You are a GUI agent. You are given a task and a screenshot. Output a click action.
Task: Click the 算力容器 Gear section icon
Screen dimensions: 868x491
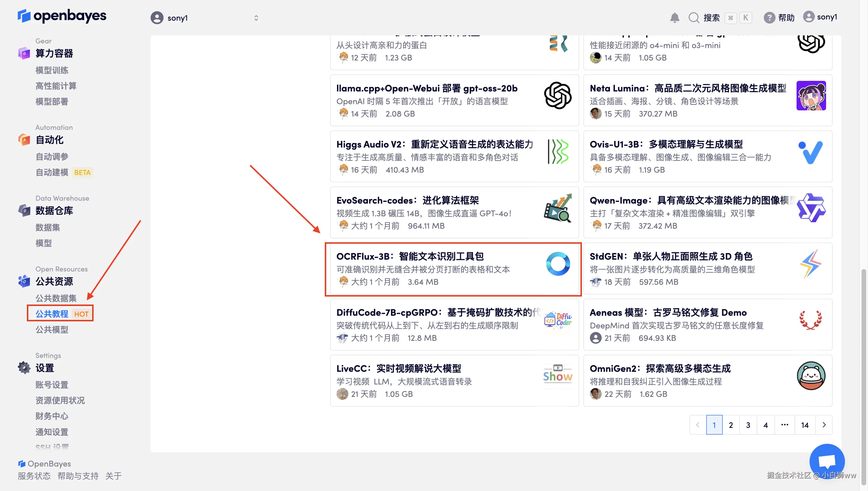(24, 53)
